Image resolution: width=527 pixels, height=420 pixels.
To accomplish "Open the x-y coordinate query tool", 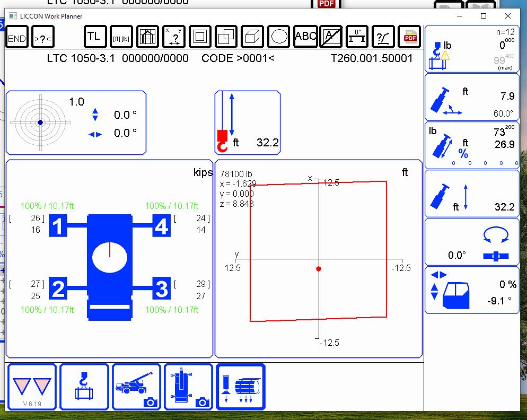I will point(174,37).
